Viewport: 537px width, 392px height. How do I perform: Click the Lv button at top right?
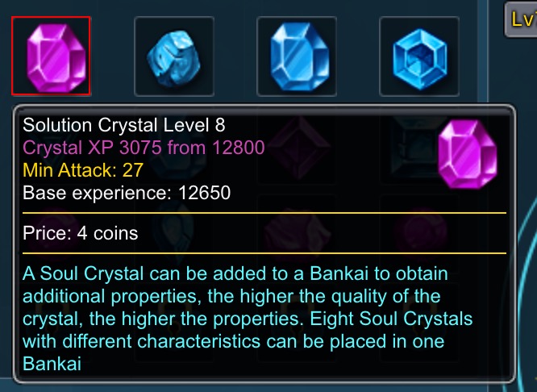pyautogui.click(x=522, y=21)
